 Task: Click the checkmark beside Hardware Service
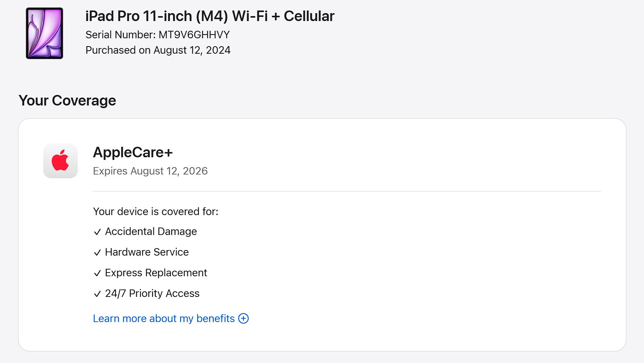click(x=97, y=253)
